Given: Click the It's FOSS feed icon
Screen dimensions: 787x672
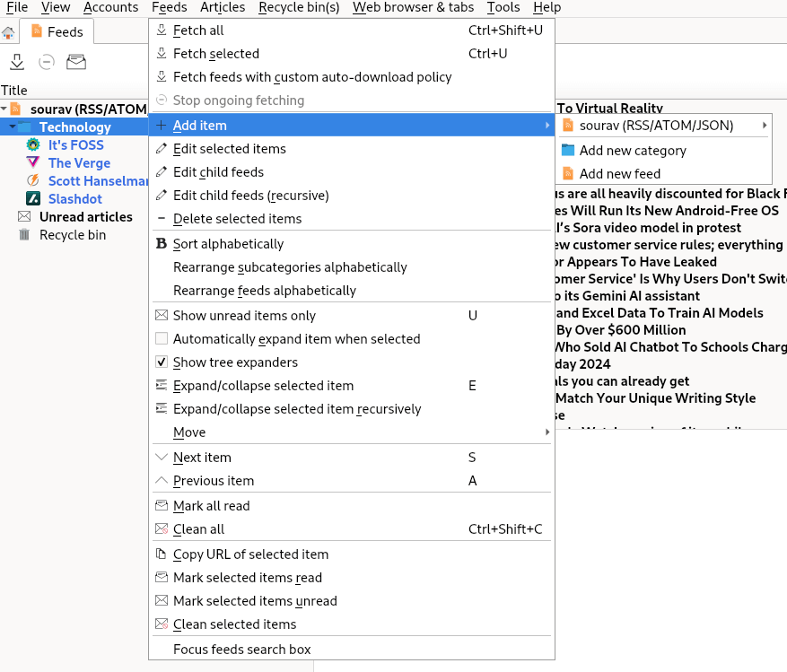Looking at the screenshot, I should pos(33,145).
